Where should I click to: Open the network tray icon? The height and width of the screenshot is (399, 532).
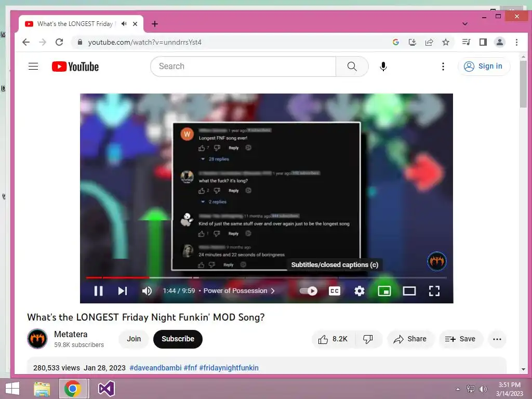[471, 389]
